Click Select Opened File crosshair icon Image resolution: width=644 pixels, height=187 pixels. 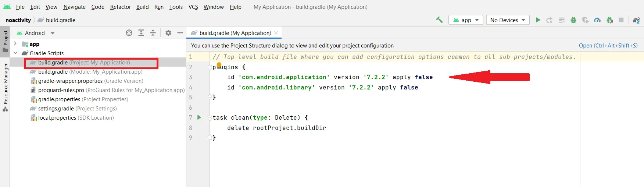pyautogui.click(x=129, y=33)
